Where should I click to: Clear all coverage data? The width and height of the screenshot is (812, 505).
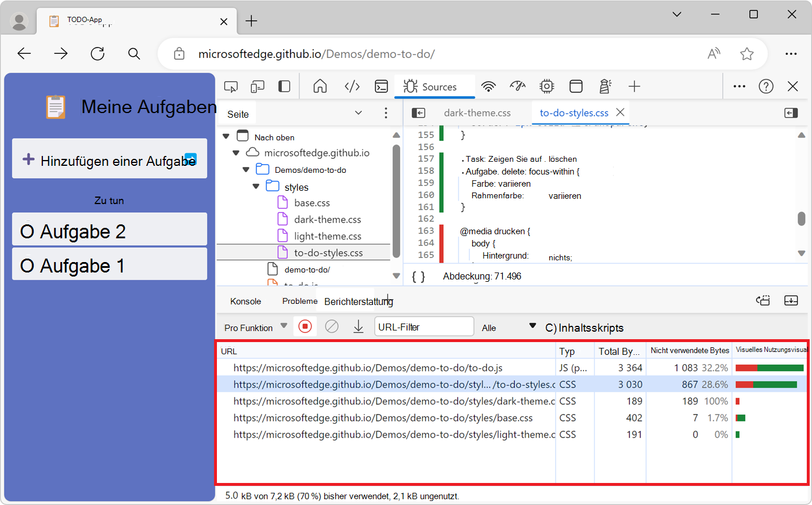332,326
